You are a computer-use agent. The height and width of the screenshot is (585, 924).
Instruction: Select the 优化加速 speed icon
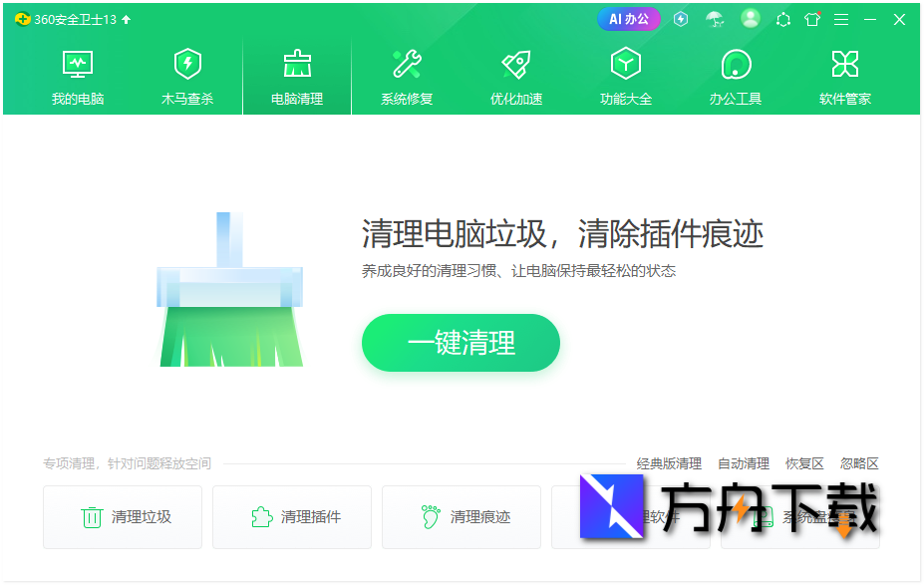click(x=515, y=63)
